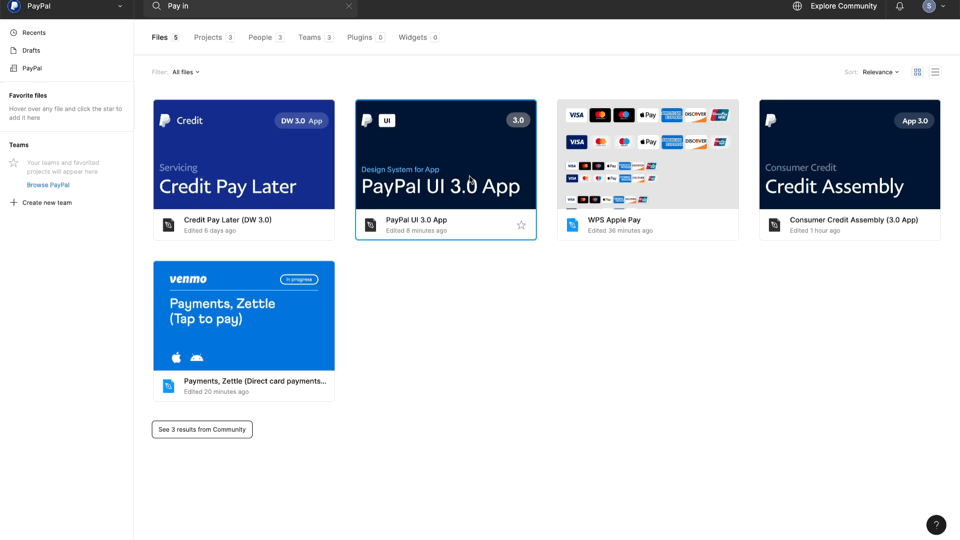The image size is (960, 540).
Task: Click the "Favorite files" heading
Action: tap(28, 96)
